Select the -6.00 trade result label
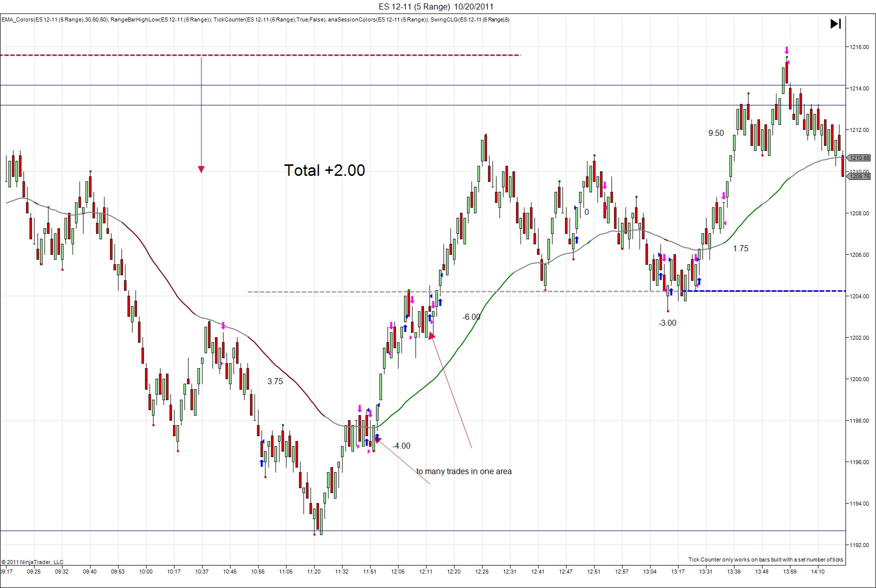Viewport: 876px width, 588px height. [x=471, y=317]
